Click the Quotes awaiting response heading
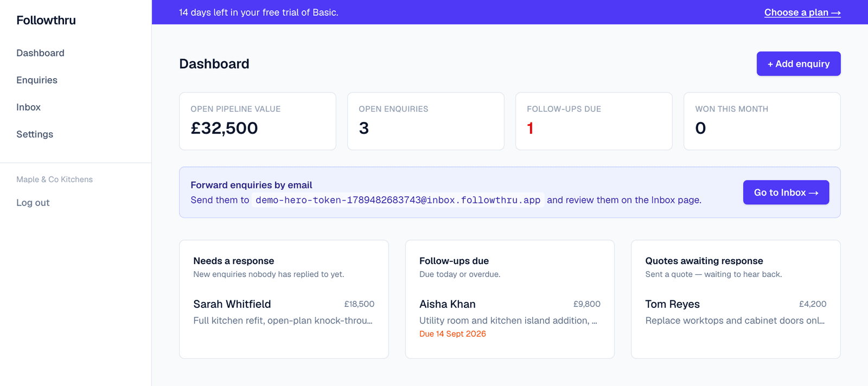The image size is (868, 386). (x=704, y=261)
